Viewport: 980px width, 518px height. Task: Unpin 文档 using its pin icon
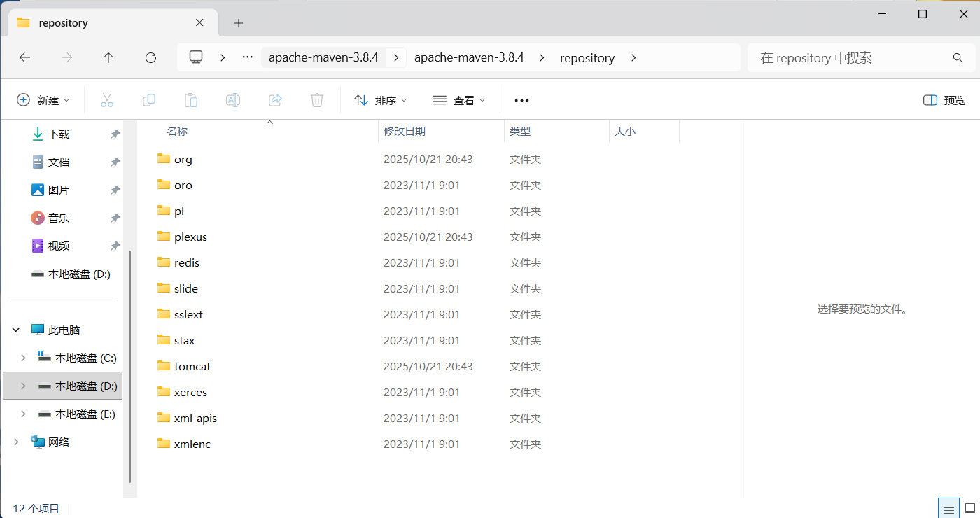[115, 162]
